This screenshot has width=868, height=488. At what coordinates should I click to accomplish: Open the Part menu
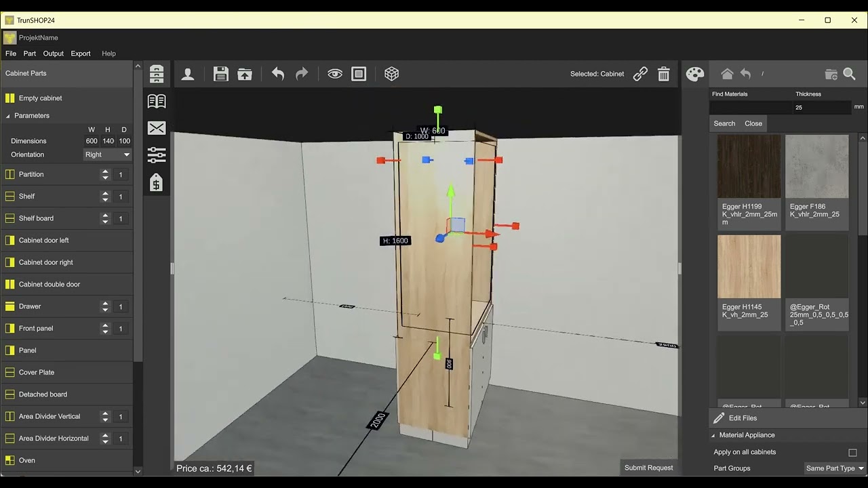(30, 54)
